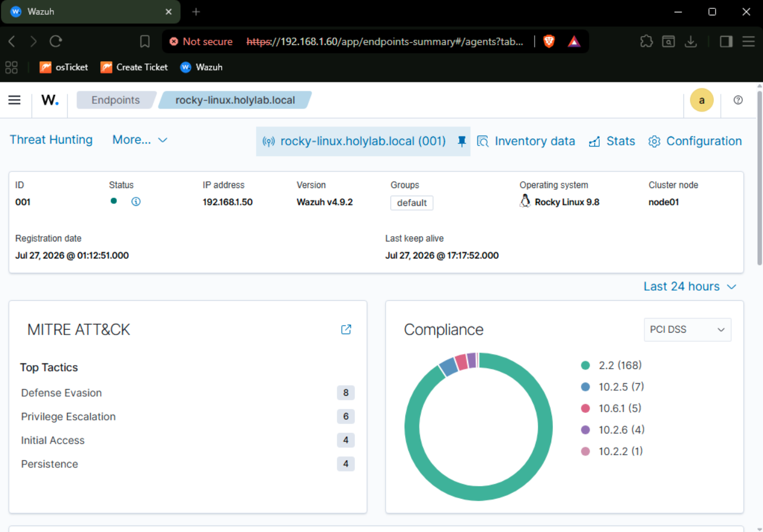Open the Threat Hunting tab

click(x=51, y=140)
